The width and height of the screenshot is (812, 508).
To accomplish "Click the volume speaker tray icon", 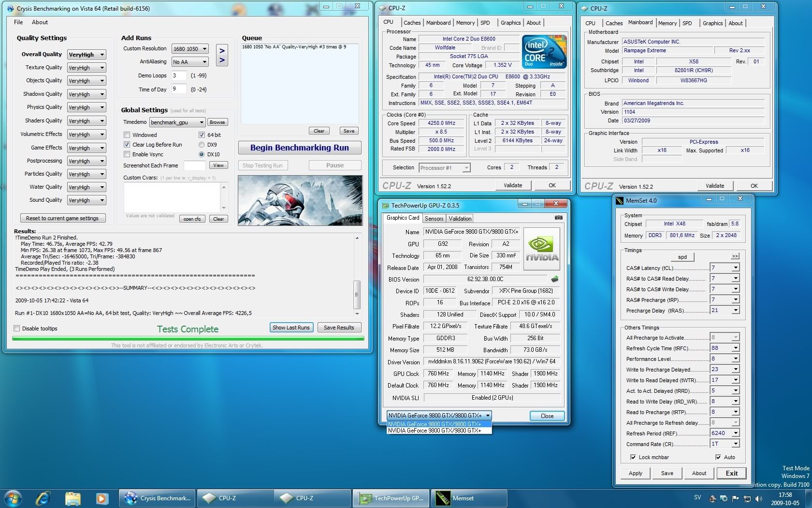I will coord(758,498).
